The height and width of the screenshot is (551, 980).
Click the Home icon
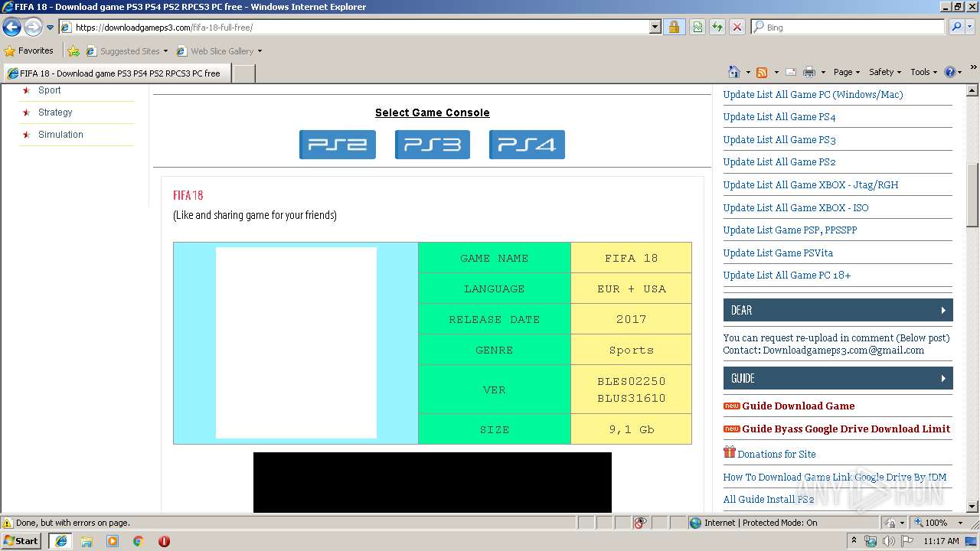pyautogui.click(x=734, y=72)
